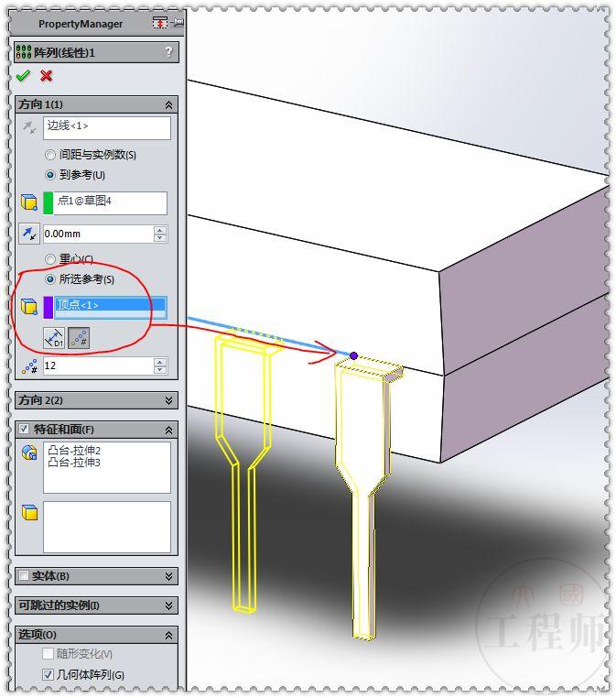Toggle the 几何体阵列(G) checkbox

pos(48,675)
